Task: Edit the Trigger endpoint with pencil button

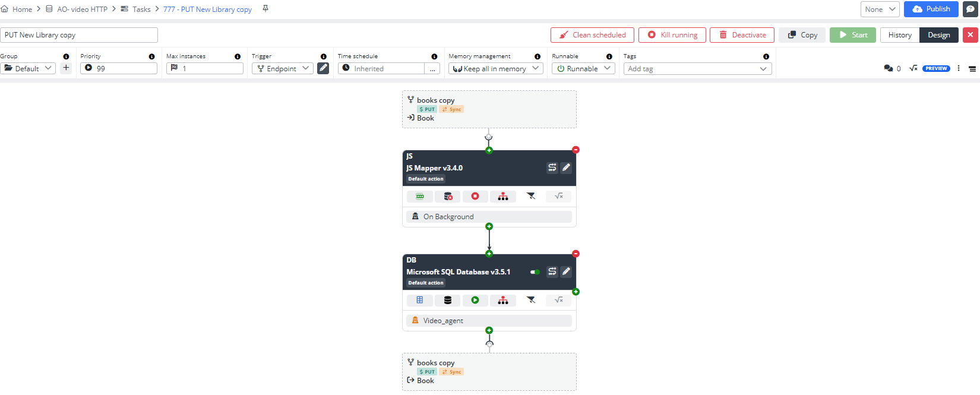Action: pos(323,68)
